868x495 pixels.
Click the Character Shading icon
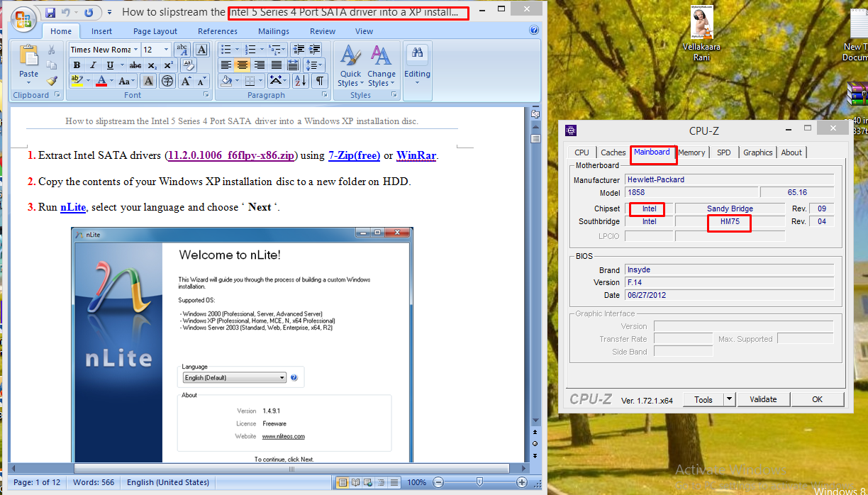click(148, 80)
